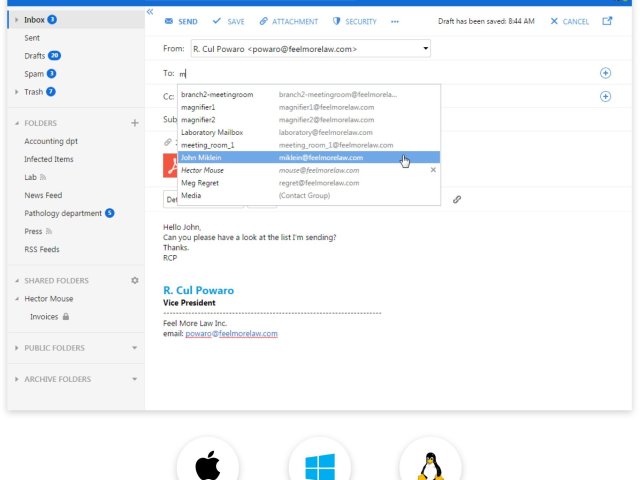Image resolution: width=640 pixels, height=480 pixels.
Task: Select branch2-meetingroom suggestion
Action: pos(309,94)
